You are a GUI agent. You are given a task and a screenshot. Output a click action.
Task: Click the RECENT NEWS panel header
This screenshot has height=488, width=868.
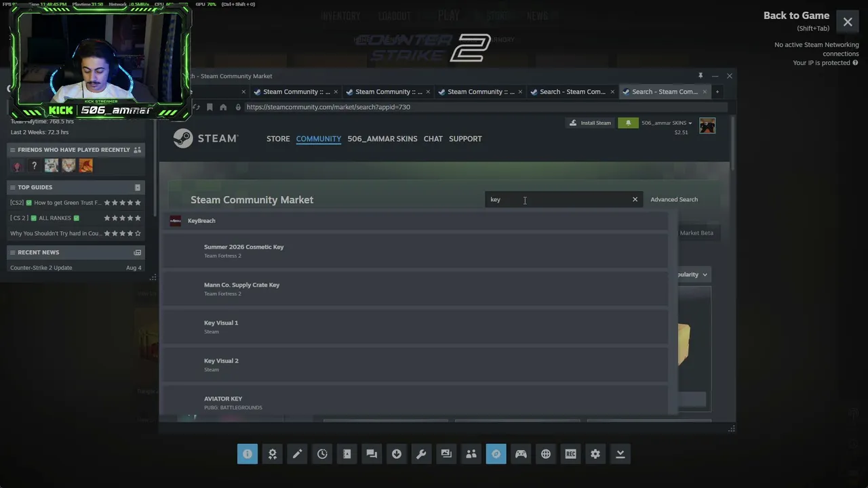tap(76, 252)
